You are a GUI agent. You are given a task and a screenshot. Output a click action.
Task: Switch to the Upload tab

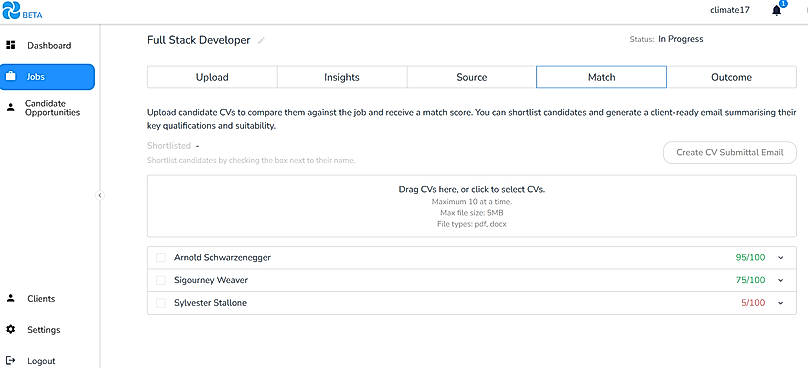tap(212, 77)
